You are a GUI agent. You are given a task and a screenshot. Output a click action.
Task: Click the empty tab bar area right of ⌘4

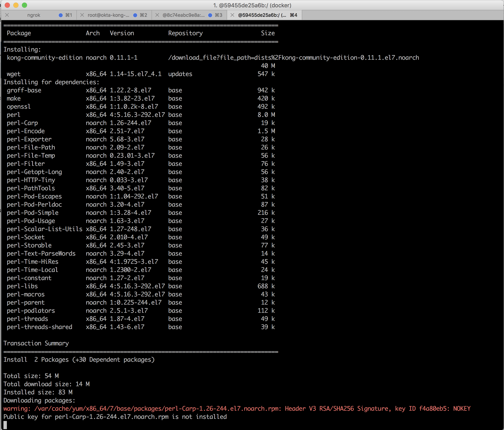click(401, 15)
